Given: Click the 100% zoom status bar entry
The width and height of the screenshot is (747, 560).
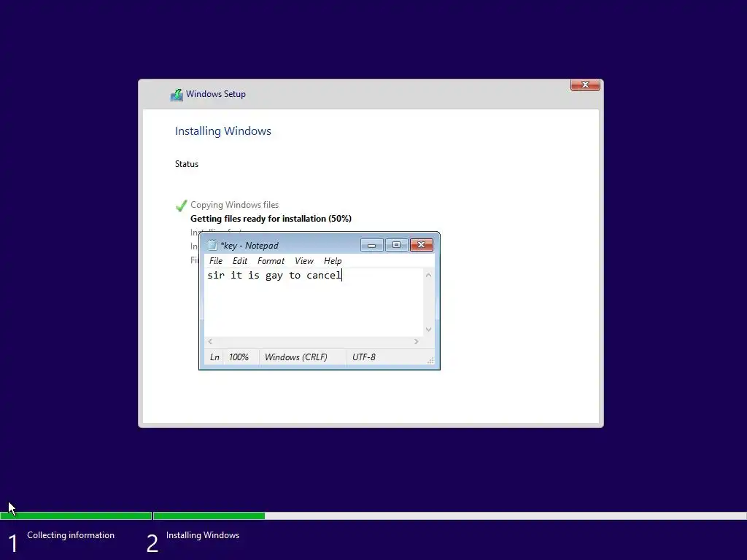Looking at the screenshot, I should pyautogui.click(x=239, y=357).
